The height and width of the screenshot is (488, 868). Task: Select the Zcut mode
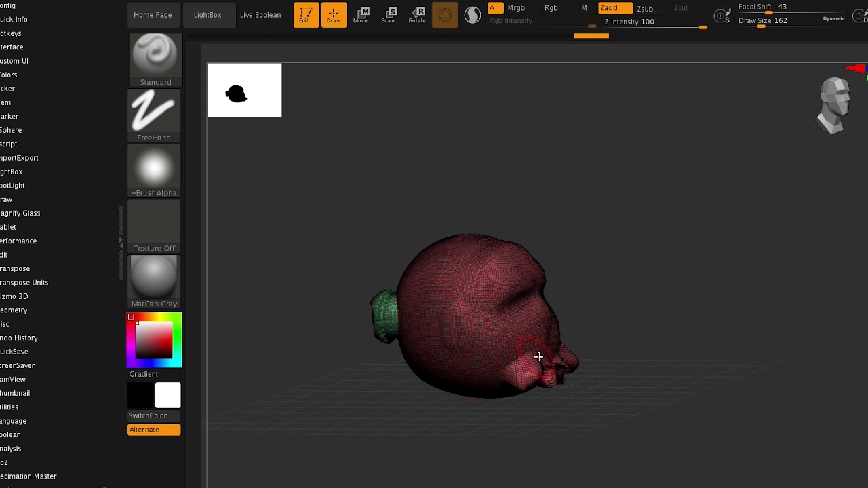pos(681,8)
